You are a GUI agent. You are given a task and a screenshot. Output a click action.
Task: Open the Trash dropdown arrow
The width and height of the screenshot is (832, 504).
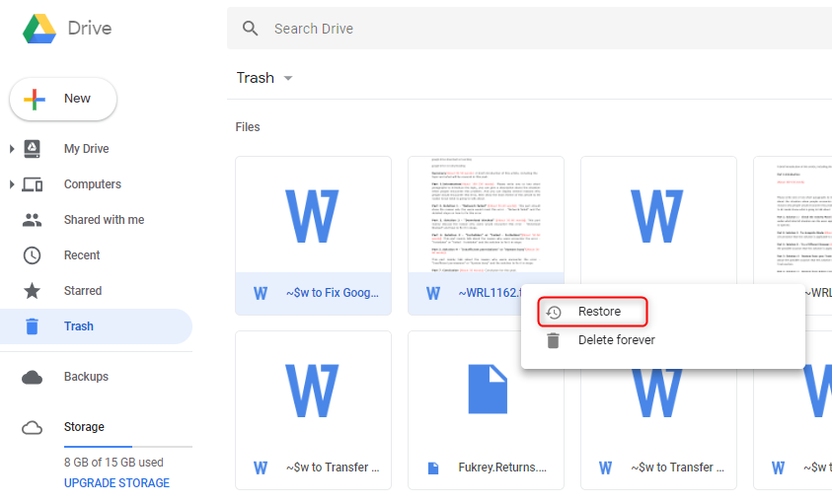pyautogui.click(x=288, y=78)
